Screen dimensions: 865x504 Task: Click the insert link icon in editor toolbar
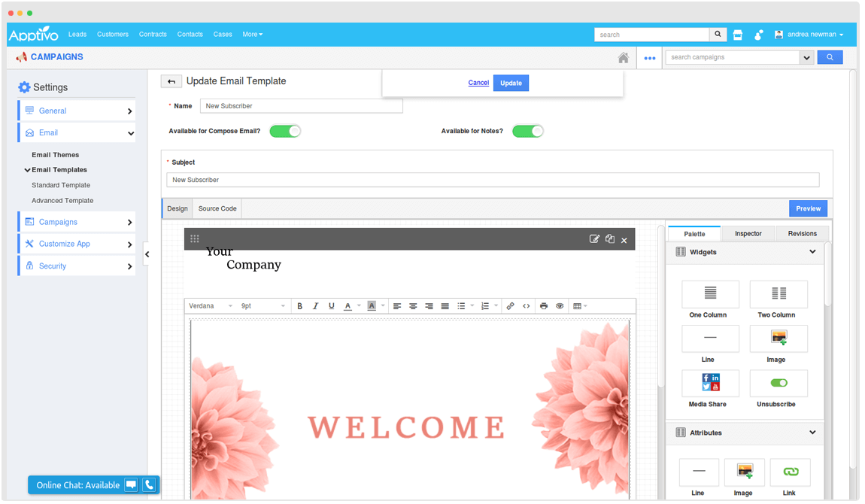pyautogui.click(x=510, y=306)
